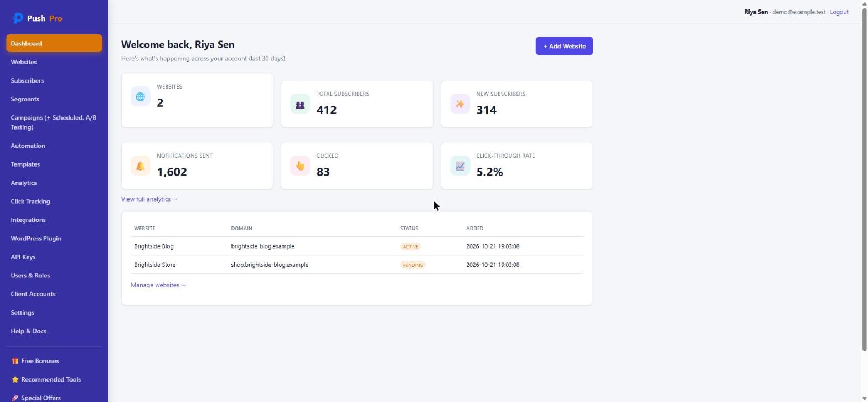
Task: Open Campaigns (+ Scheduled, A/B Testing)
Action: pos(54,122)
